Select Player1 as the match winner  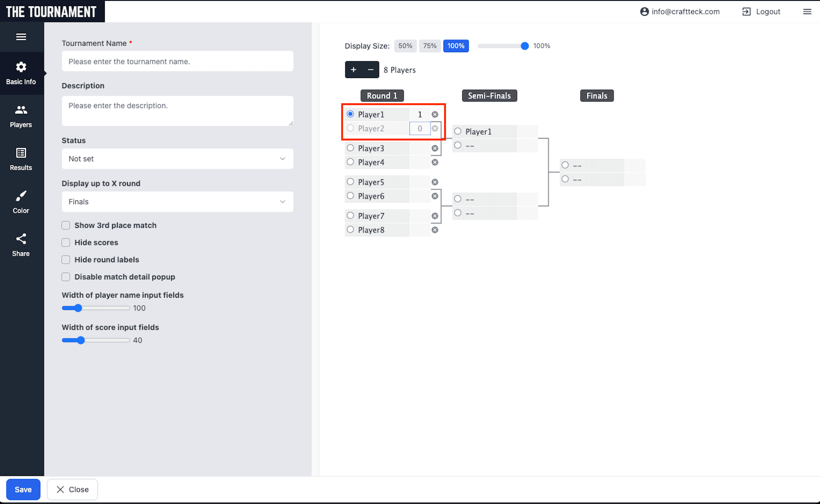[350, 114]
